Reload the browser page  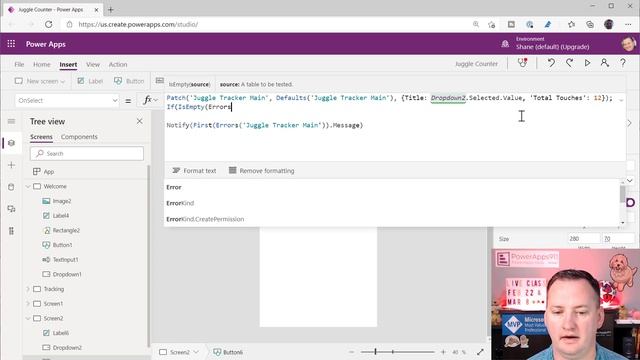49,24
